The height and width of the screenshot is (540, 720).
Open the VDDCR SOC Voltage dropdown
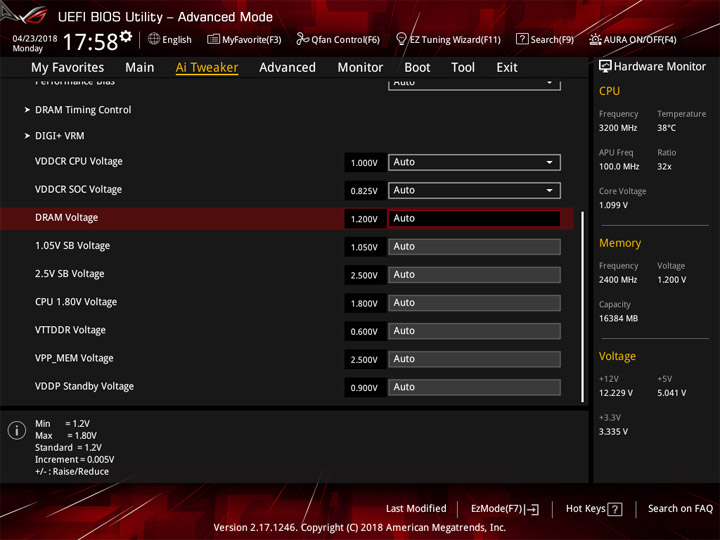pyautogui.click(x=474, y=190)
